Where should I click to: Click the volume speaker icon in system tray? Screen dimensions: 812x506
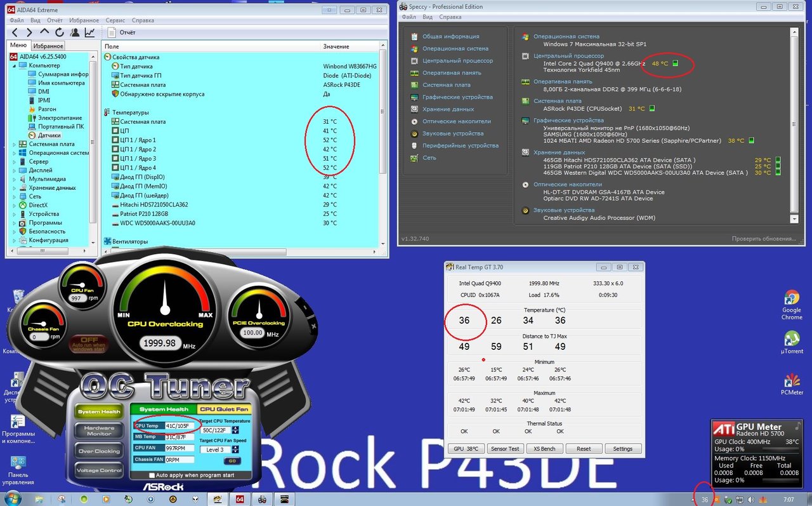point(750,499)
